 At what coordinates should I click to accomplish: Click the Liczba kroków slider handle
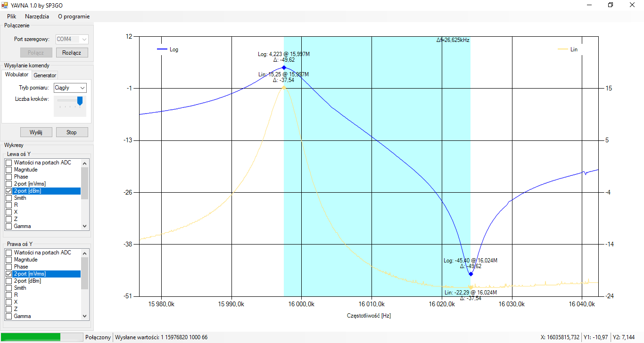point(80,101)
